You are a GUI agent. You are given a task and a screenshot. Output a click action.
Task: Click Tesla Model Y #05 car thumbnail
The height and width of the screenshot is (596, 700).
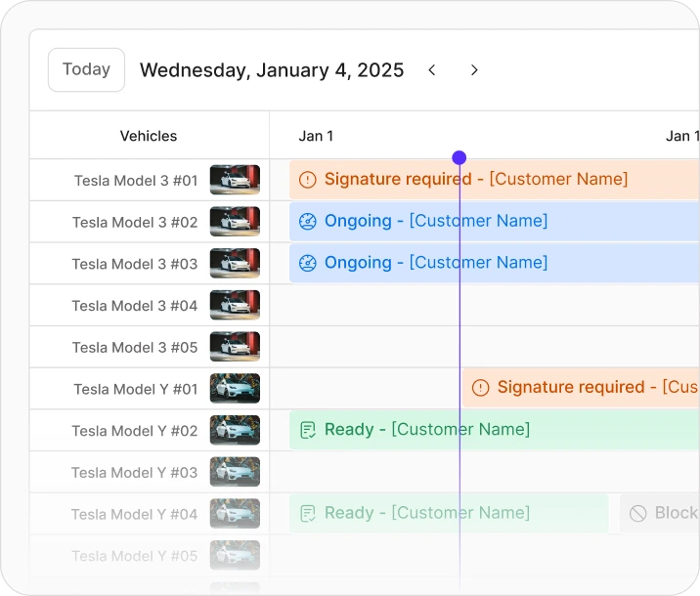[235, 555]
